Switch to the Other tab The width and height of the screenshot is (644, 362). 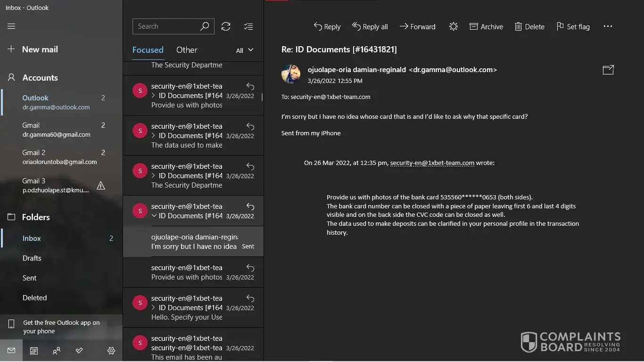tap(187, 50)
